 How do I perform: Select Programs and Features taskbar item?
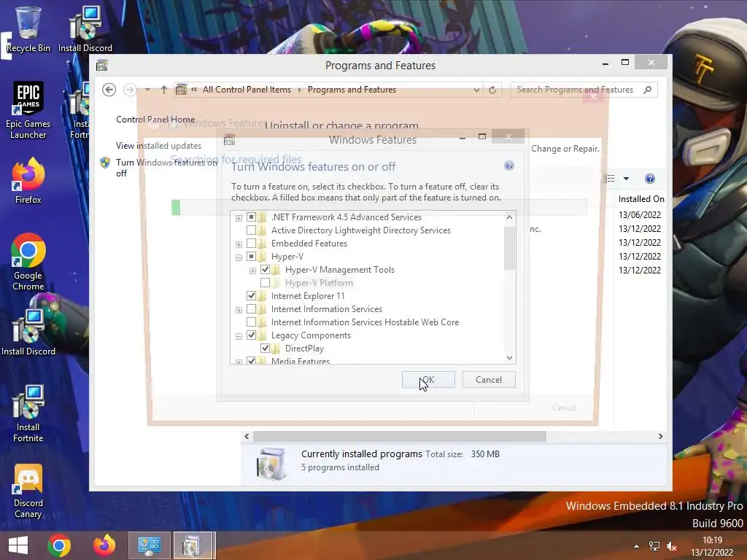coord(194,545)
